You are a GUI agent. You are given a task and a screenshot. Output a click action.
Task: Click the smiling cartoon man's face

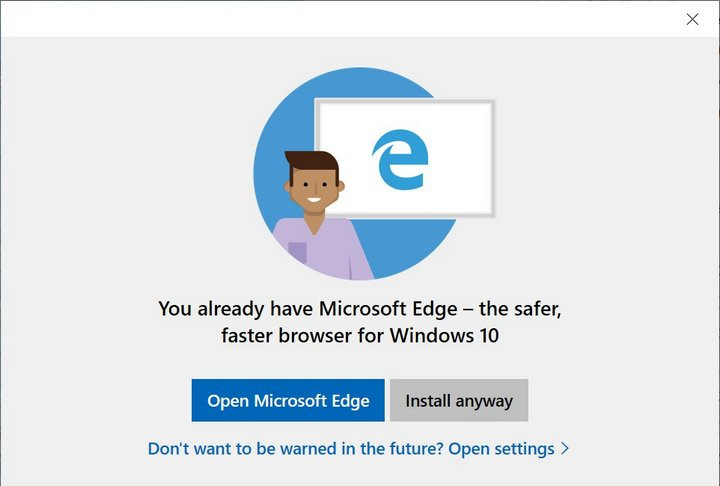click(x=314, y=188)
